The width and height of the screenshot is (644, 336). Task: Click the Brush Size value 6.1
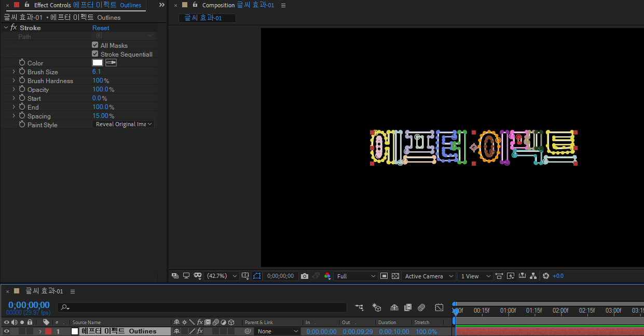click(97, 72)
